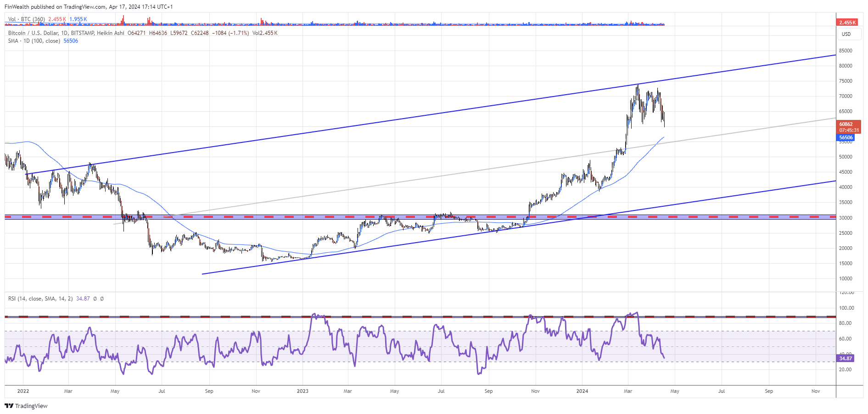Click the 2023 label on the time axis
The width and height of the screenshot is (868, 414).
(x=302, y=391)
